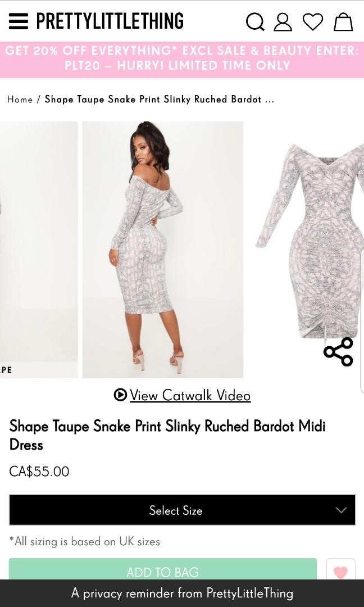Open the account profile icon
This screenshot has width=364, height=607.
coord(283,22)
